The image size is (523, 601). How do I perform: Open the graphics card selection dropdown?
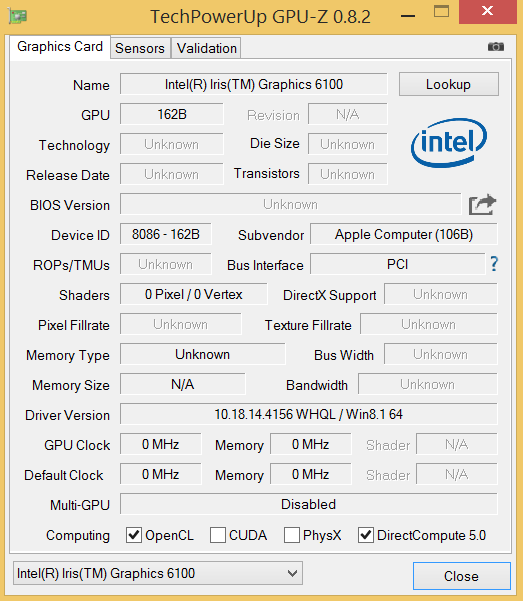[x=158, y=573]
